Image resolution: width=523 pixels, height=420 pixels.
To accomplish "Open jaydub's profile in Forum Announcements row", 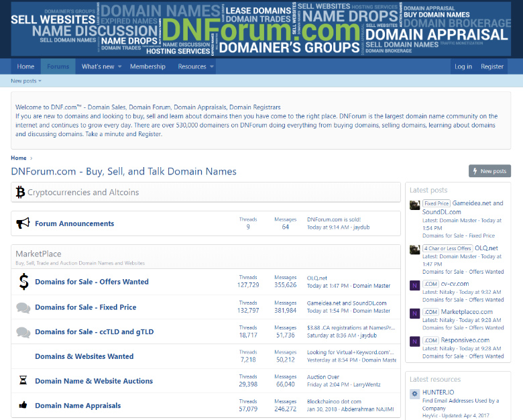I will click(361, 227).
